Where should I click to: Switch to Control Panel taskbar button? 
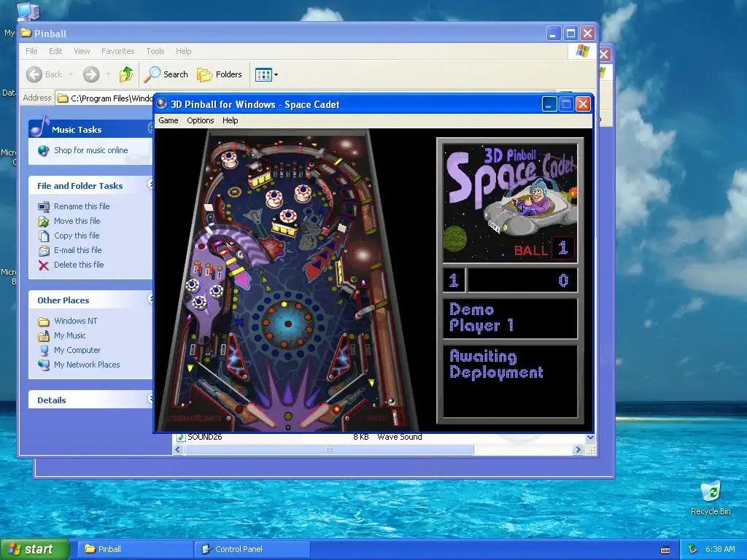pos(252,549)
